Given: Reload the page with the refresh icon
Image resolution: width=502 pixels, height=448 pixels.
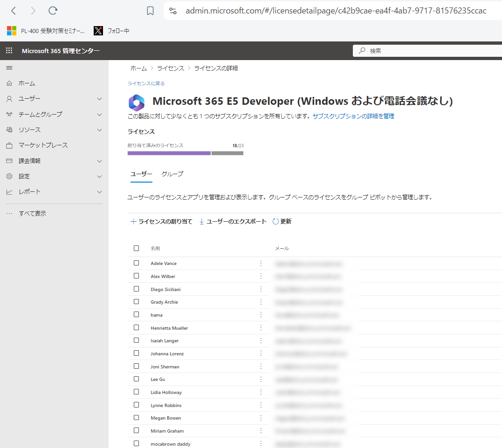Looking at the screenshot, I should (x=53, y=11).
